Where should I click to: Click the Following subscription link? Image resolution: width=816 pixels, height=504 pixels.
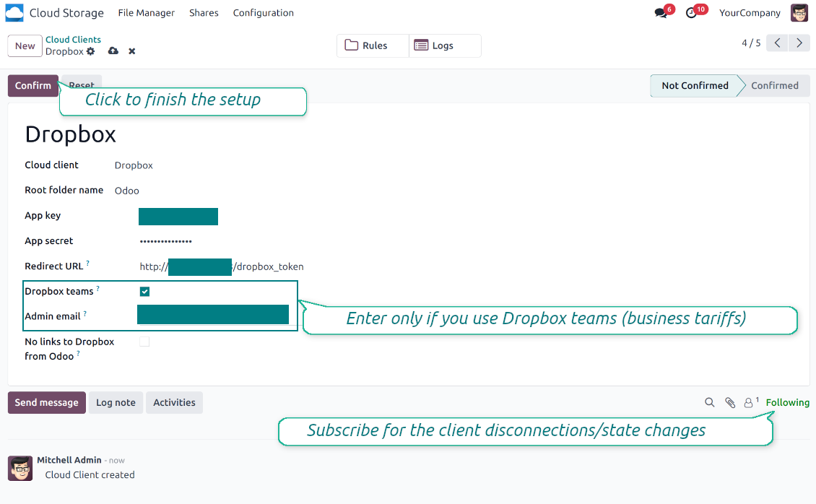point(787,402)
